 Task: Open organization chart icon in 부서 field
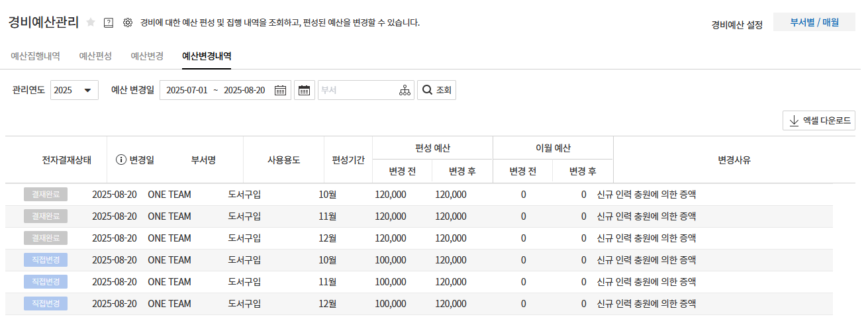[x=405, y=91]
